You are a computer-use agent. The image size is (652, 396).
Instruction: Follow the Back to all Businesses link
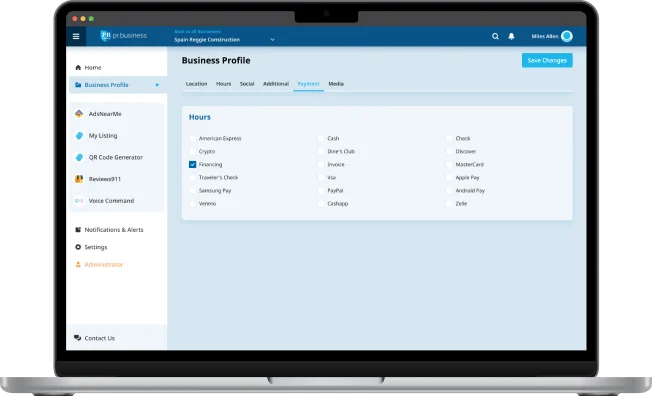pyautogui.click(x=198, y=32)
